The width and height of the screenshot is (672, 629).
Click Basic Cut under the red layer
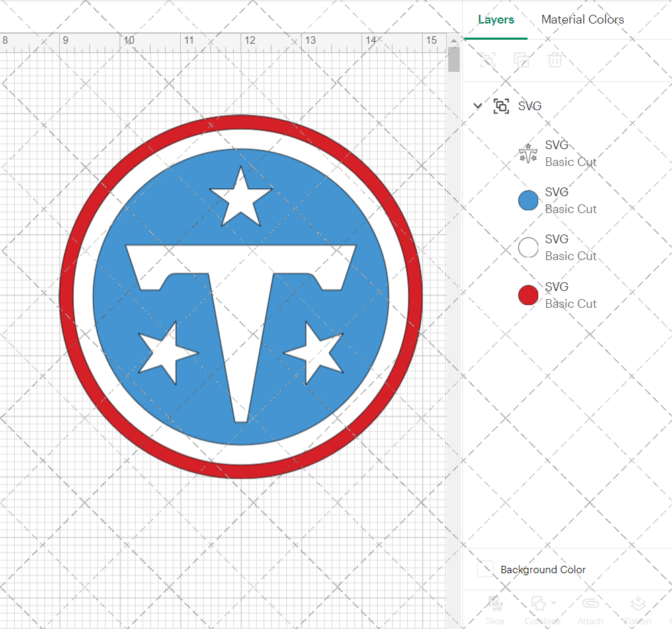571,304
